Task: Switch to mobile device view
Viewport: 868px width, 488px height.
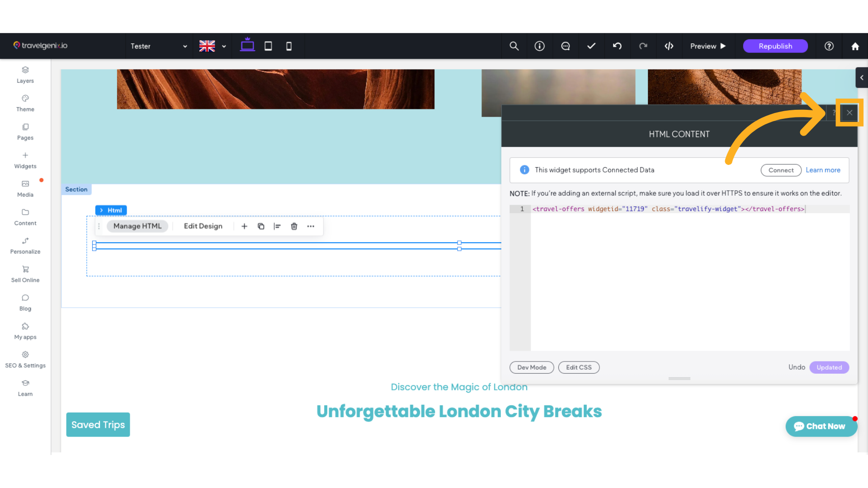Action: (289, 46)
